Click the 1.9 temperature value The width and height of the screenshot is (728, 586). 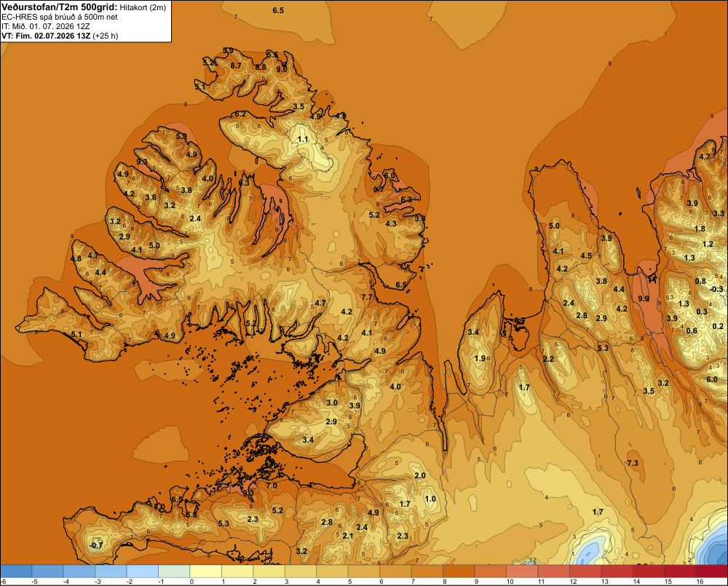(x=480, y=358)
